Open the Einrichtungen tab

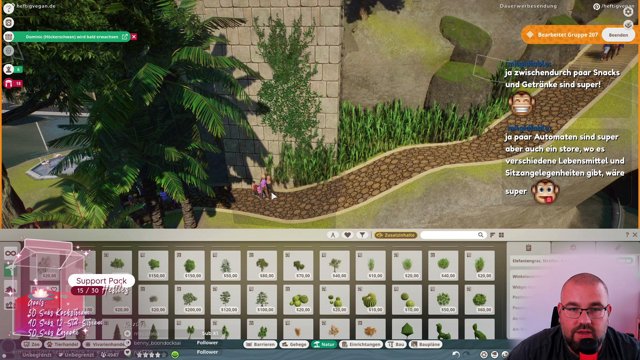point(361,344)
